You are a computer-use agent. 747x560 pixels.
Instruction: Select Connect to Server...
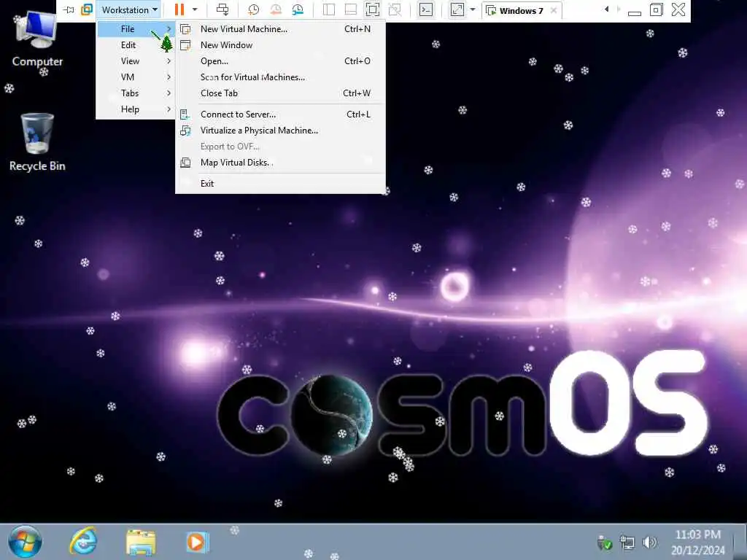(280, 114)
